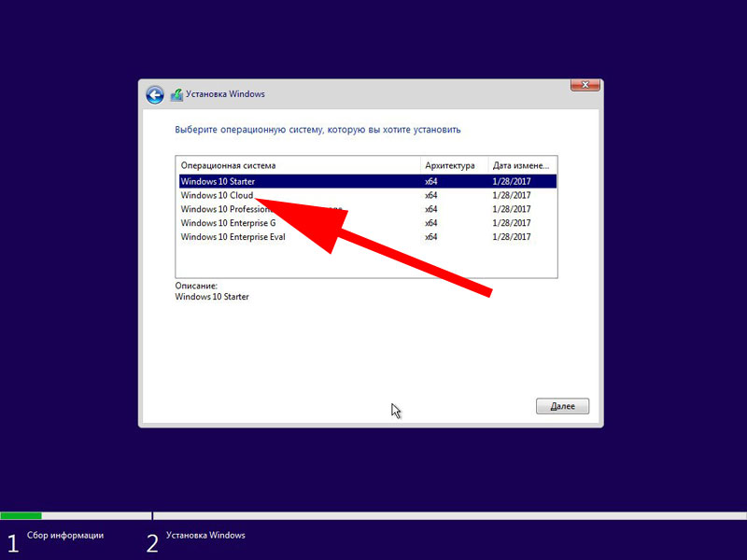Click the Установка Windows title text
The height and width of the screenshot is (560, 747).
(x=226, y=94)
